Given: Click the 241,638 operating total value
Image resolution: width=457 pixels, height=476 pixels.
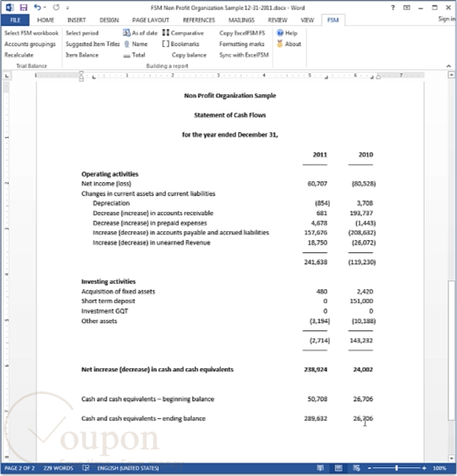Looking at the screenshot, I should point(316,262).
